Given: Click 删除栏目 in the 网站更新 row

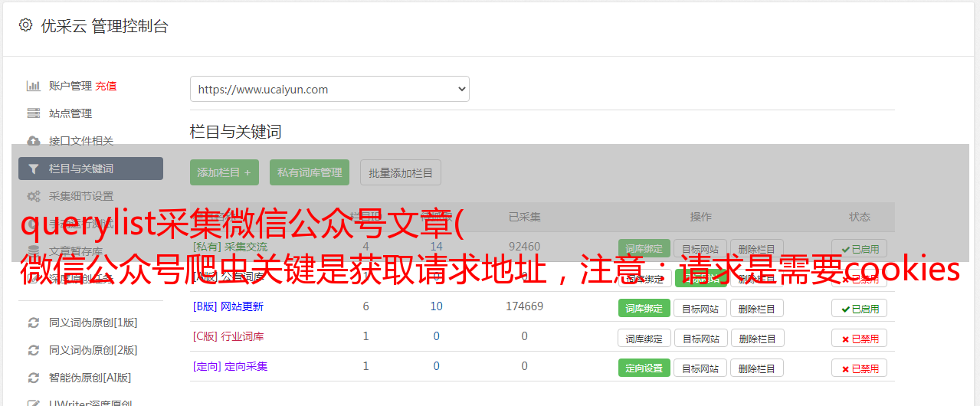Looking at the screenshot, I should [x=757, y=308].
